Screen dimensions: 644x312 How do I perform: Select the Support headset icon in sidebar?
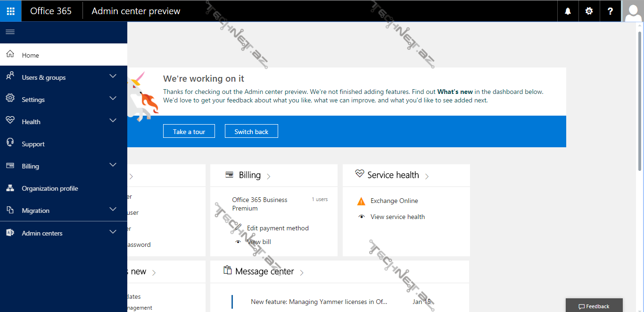(x=10, y=143)
